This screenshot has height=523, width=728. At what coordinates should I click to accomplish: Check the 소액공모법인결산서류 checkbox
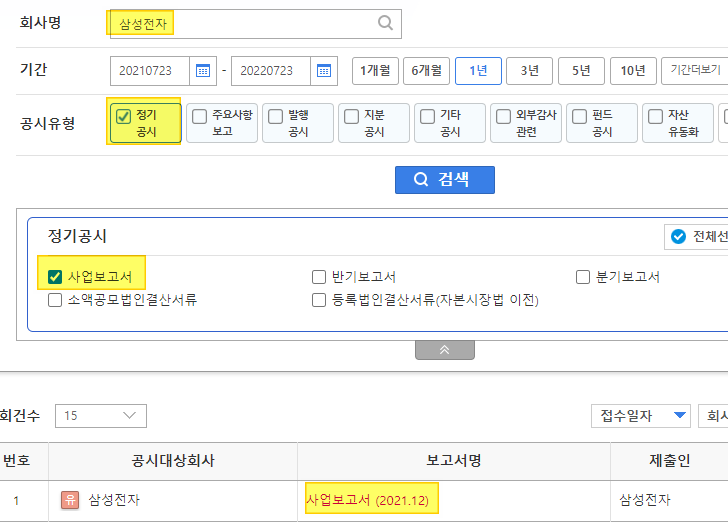tap(55, 300)
